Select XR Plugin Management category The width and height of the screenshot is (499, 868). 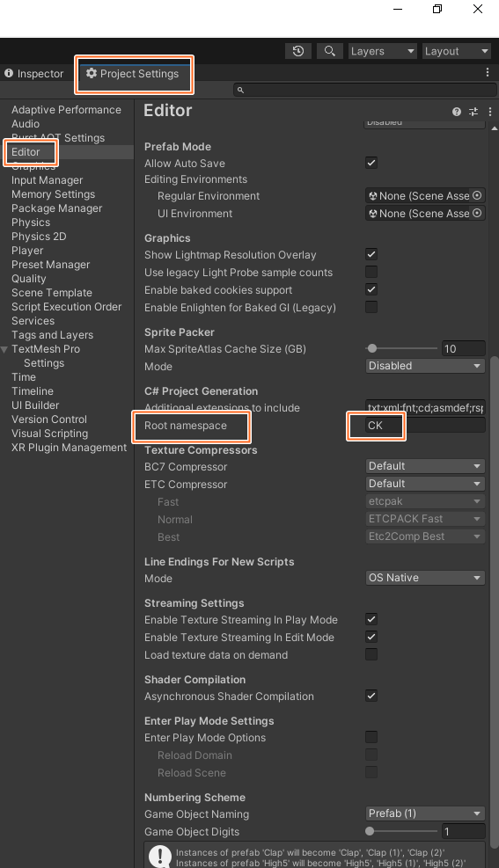(70, 448)
